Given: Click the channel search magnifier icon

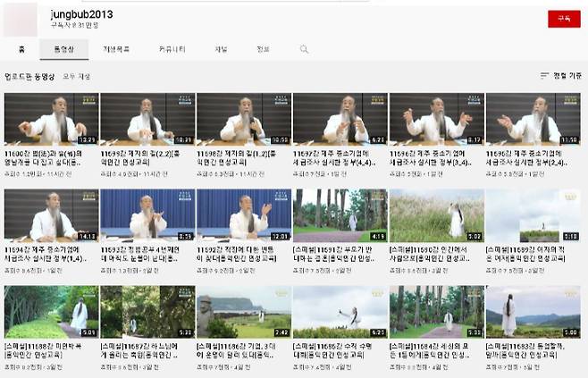Looking at the screenshot, I should [304, 49].
